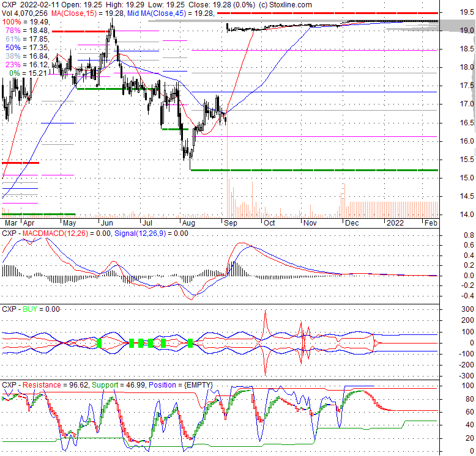Click the 100 value on oscillator axis
The width and height of the screenshot is (476, 456).
pyautogui.click(x=468, y=386)
